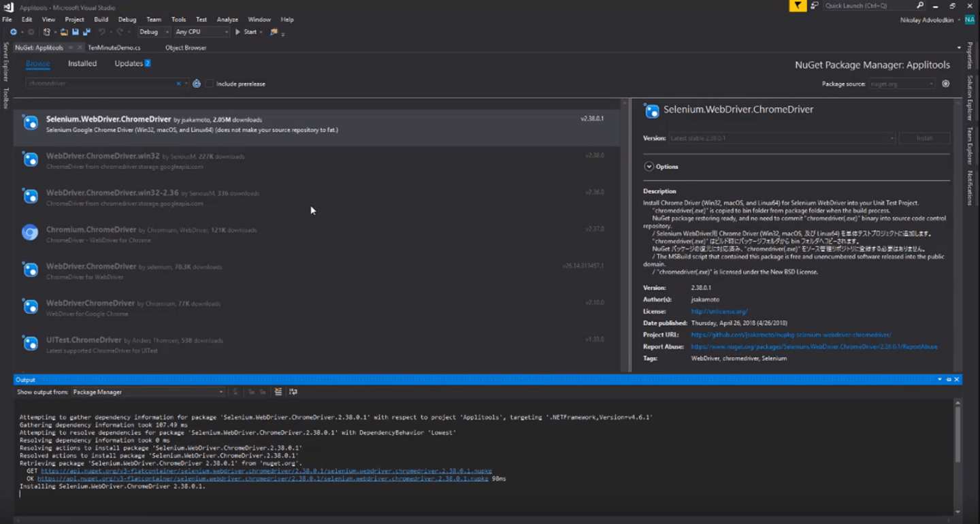Expand the Options section

coord(649,167)
